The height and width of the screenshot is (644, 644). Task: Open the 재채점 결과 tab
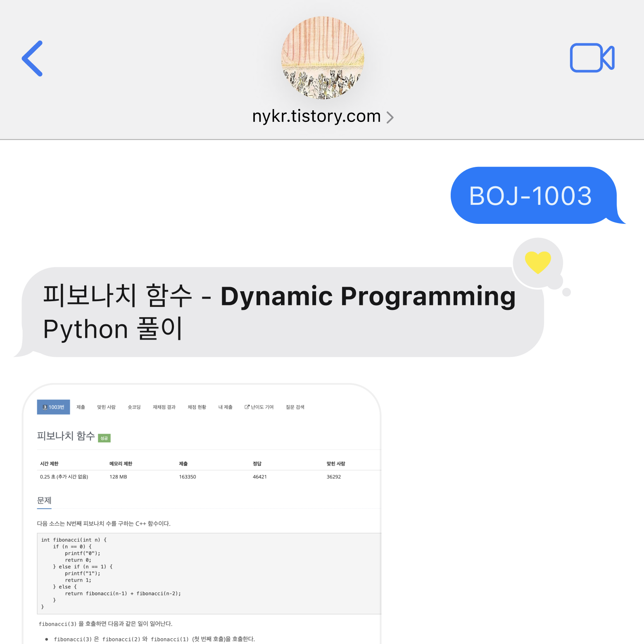coord(164,407)
